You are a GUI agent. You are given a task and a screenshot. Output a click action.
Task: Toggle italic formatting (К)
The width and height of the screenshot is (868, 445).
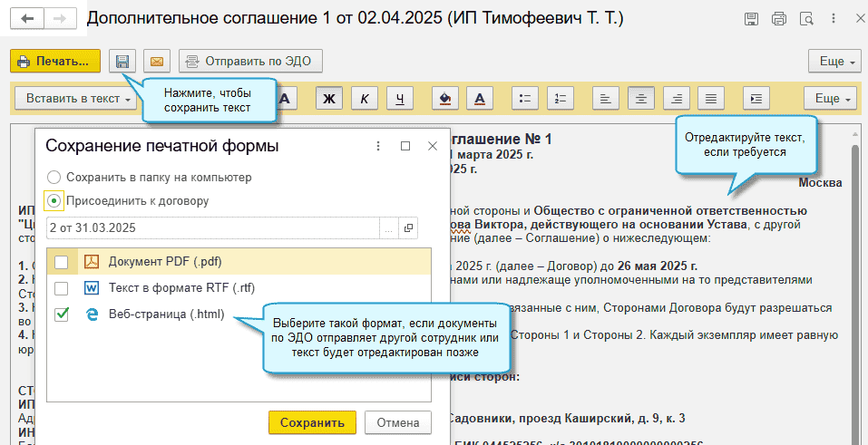pos(365,98)
